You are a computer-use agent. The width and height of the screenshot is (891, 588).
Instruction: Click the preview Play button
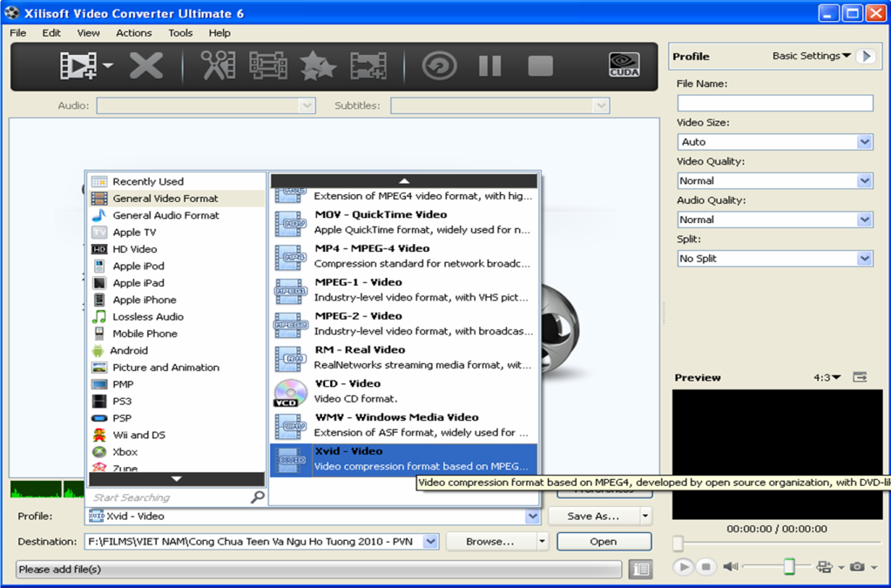pos(684,566)
